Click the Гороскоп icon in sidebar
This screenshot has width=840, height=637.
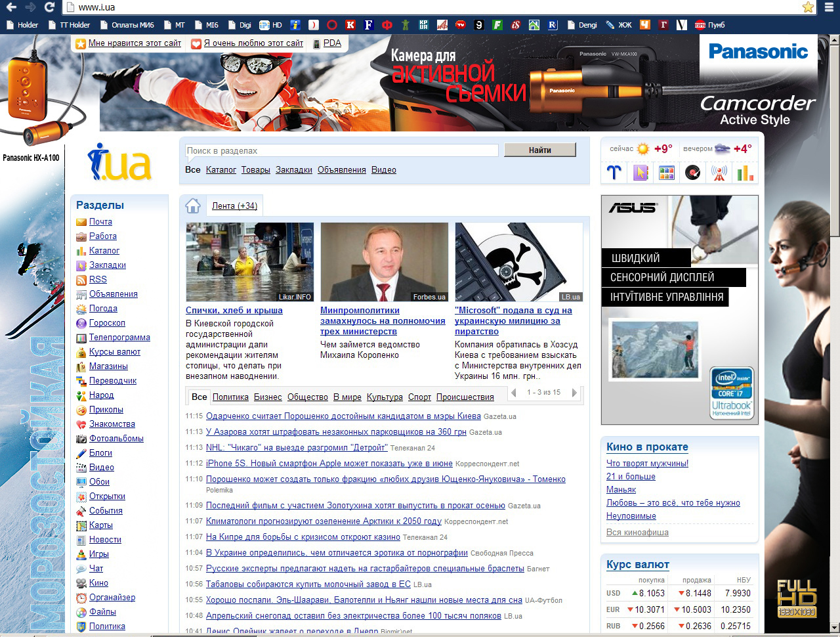coord(81,323)
